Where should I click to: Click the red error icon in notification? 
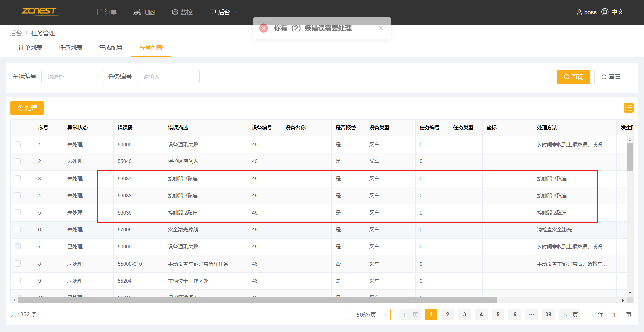[264, 28]
